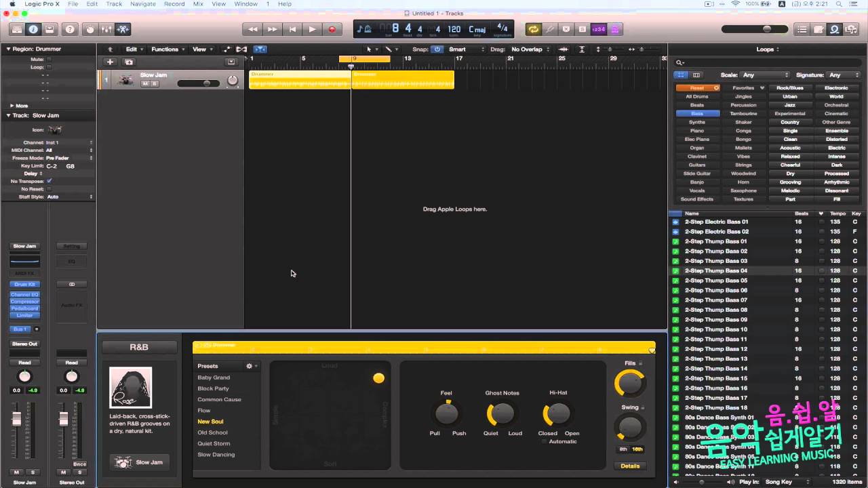
Task: Toggle the Flex view button
Action: [x=241, y=49]
